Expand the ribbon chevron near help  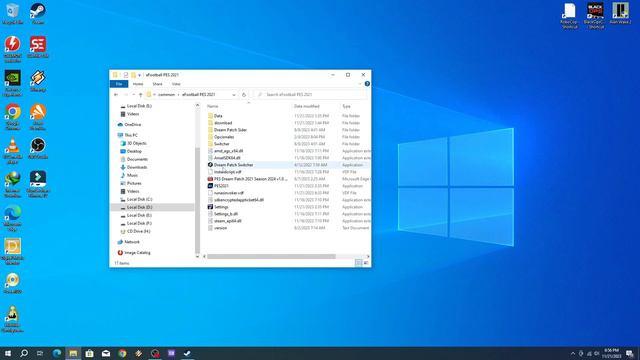click(x=360, y=84)
